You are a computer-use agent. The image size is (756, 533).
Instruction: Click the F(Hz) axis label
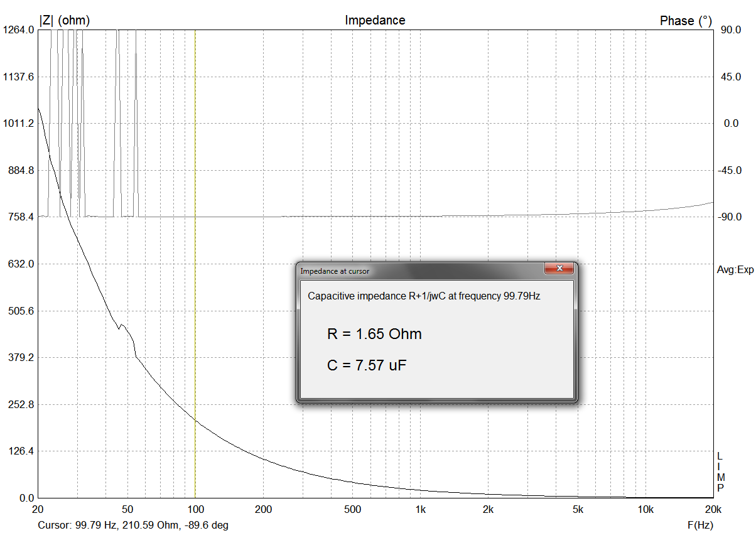click(700, 525)
